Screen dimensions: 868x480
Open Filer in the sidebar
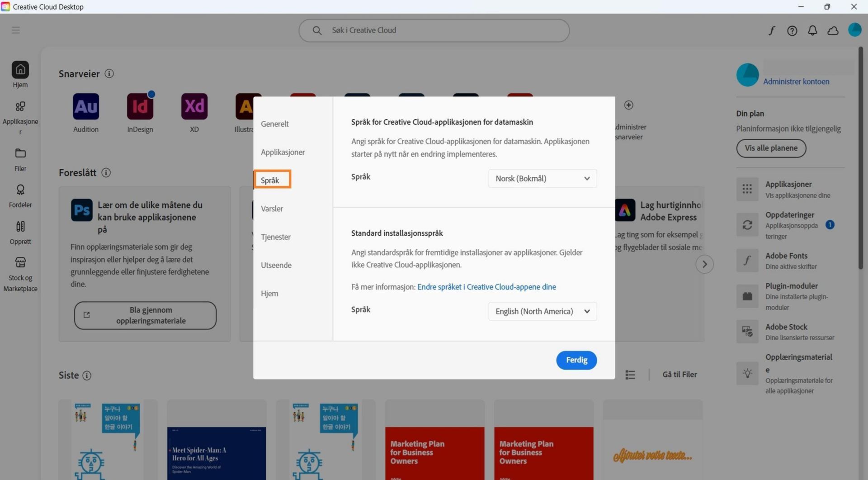point(20,160)
